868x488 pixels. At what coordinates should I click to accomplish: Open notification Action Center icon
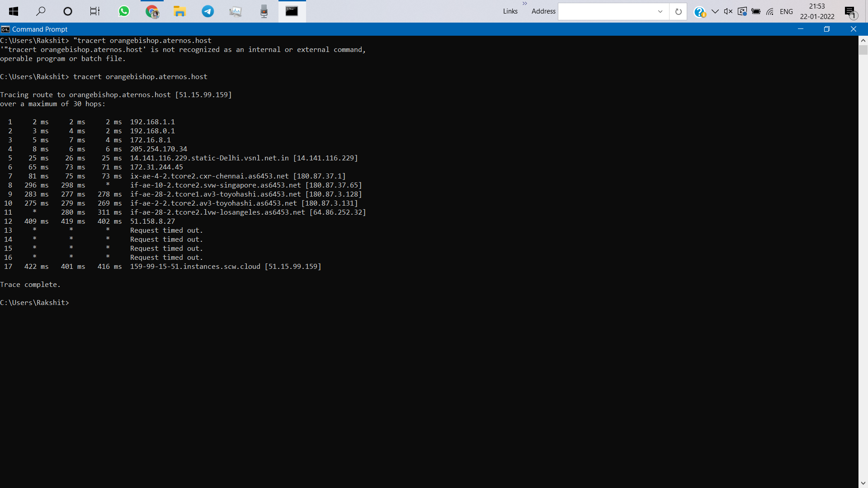(850, 12)
